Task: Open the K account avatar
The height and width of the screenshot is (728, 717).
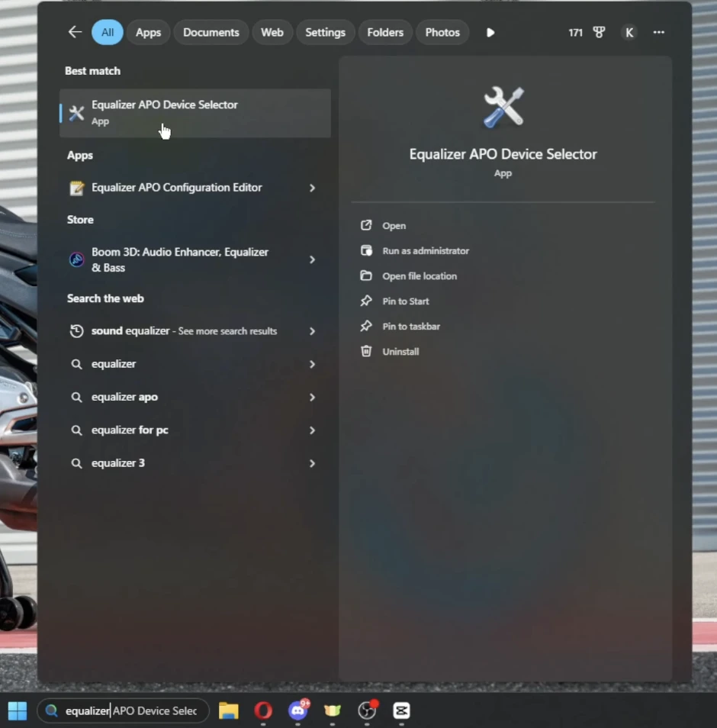Action: (629, 33)
